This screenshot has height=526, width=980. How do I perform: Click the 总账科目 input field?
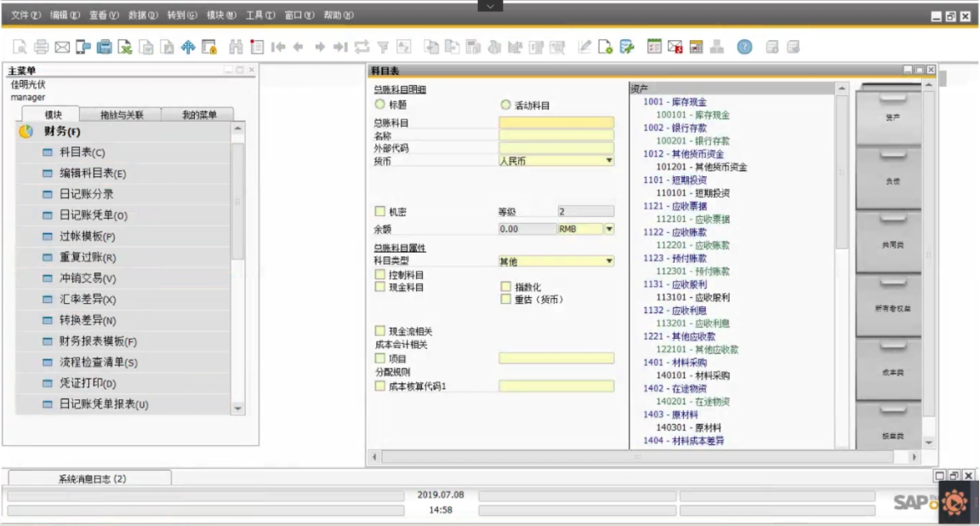556,123
